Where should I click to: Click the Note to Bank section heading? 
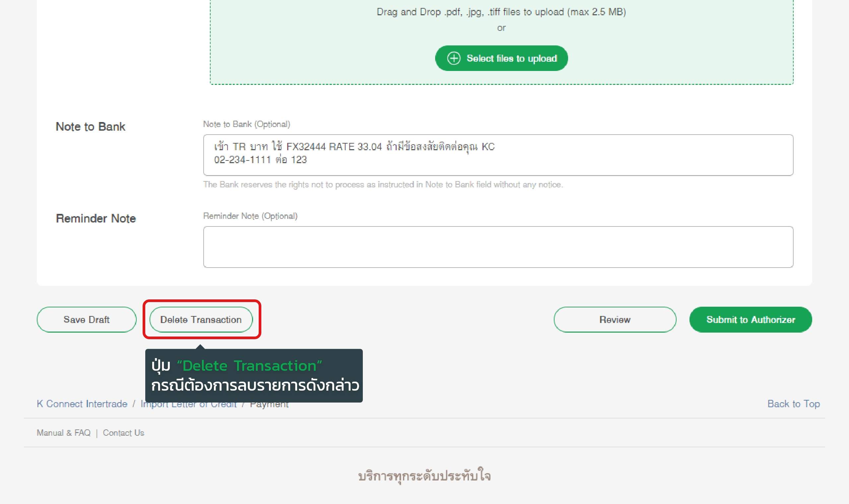coord(90,126)
